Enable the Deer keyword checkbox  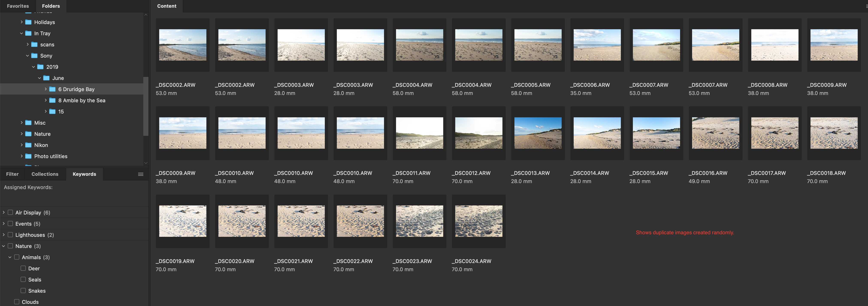tap(23, 268)
